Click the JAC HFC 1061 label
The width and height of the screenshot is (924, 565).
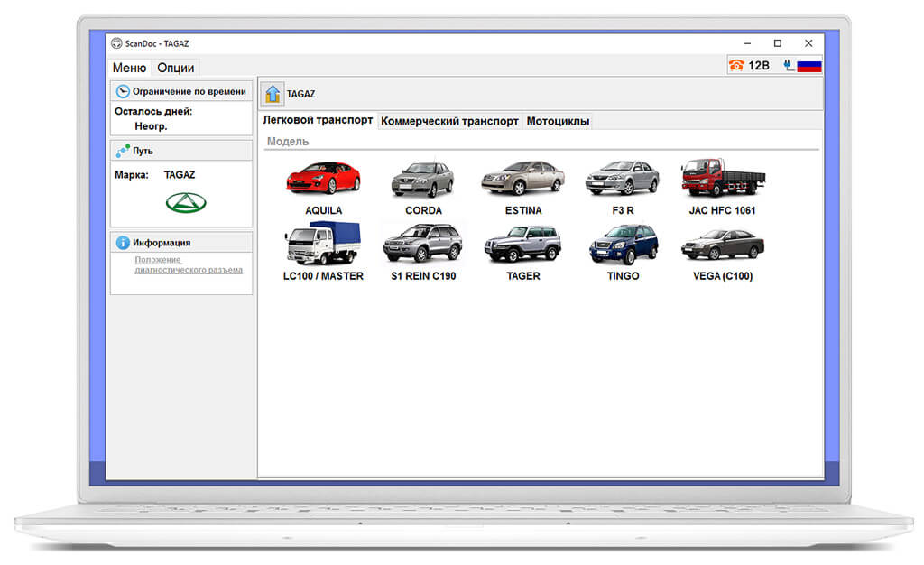[x=723, y=210]
